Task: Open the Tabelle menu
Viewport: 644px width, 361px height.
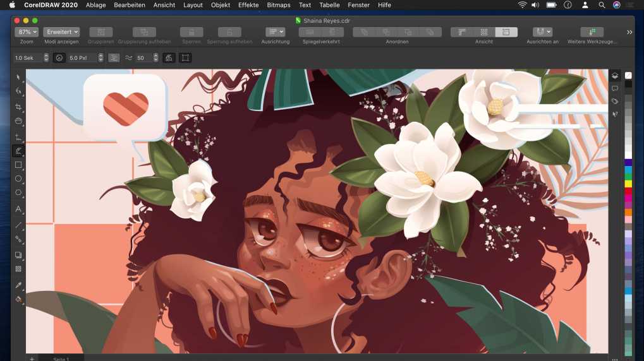Action: click(x=329, y=5)
